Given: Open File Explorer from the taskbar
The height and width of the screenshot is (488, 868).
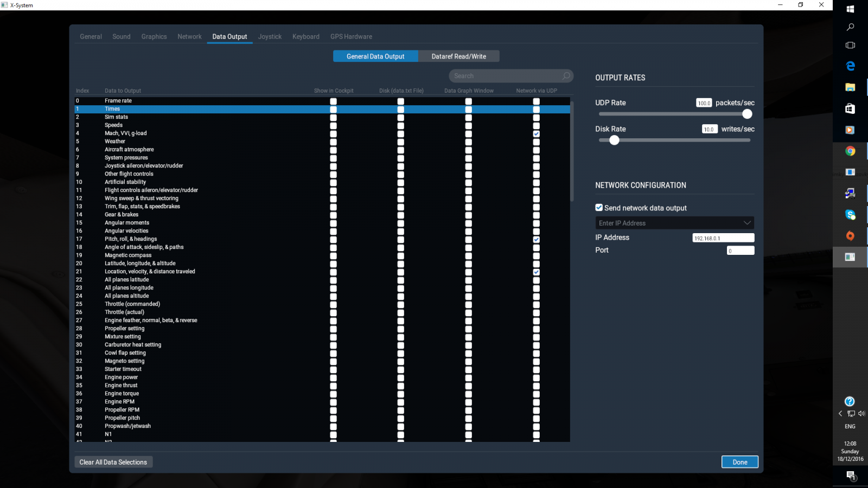Looking at the screenshot, I should point(850,87).
